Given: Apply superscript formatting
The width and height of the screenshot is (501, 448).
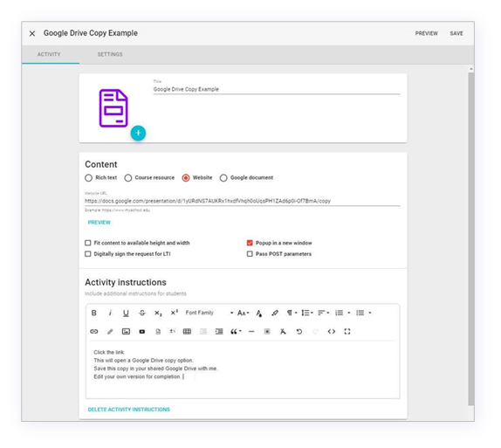Looking at the screenshot, I should click(x=175, y=313).
